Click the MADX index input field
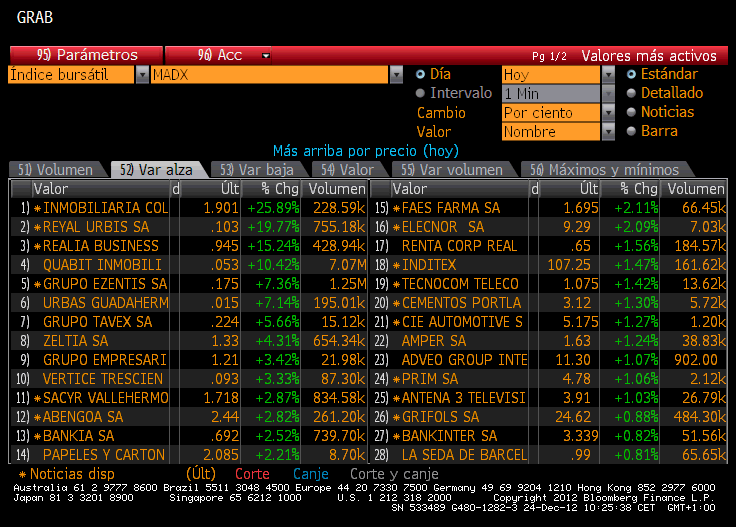This screenshot has height=527, width=736. [269, 75]
